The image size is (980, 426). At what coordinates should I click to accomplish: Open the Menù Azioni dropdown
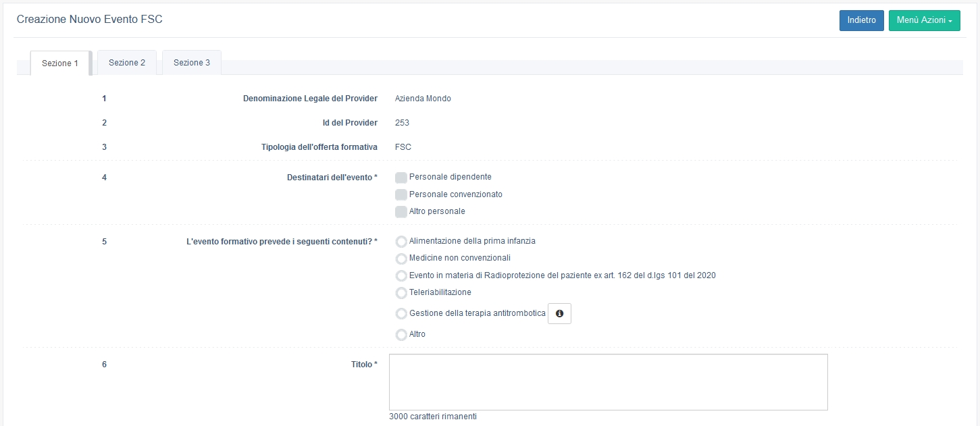click(924, 20)
